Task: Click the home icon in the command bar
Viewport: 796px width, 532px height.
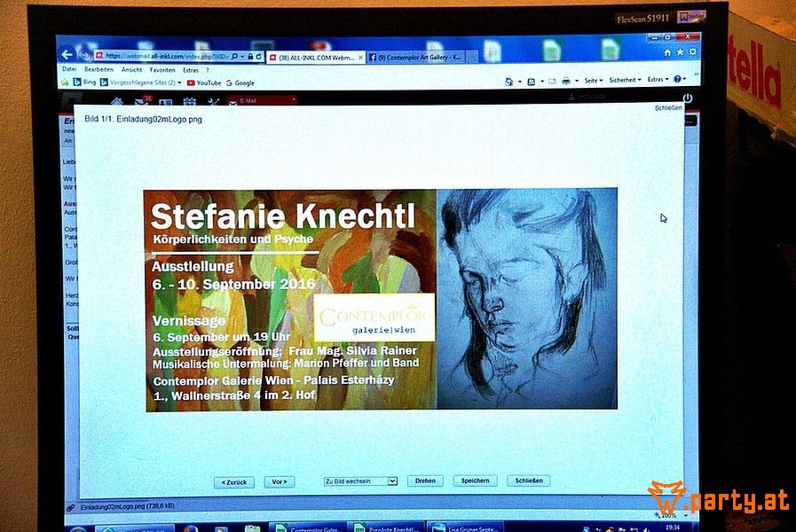Action: point(508,82)
